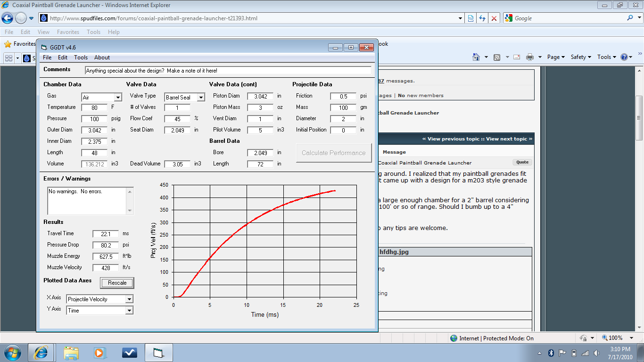Click the Home icon in command bar
This screenshot has height=362, width=644.
pyautogui.click(x=476, y=57)
